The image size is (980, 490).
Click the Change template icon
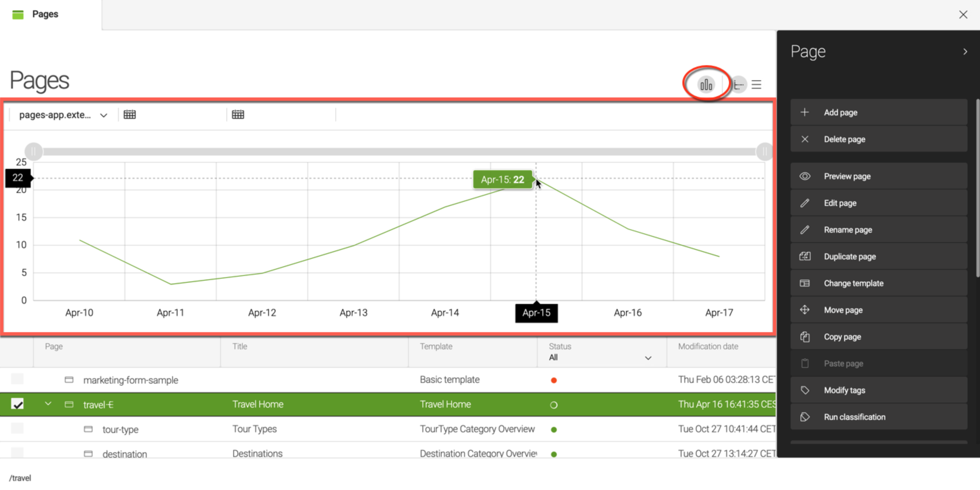coord(805,283)
